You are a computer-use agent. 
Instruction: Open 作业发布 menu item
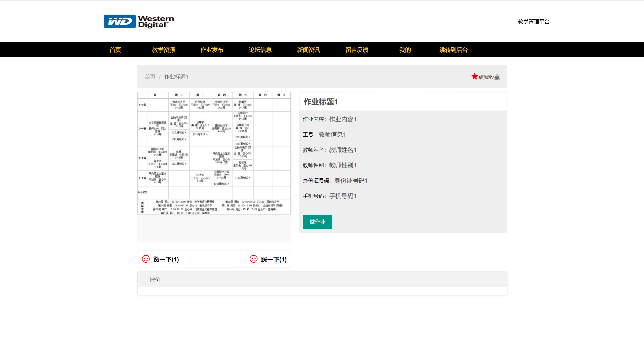point(212,50)
